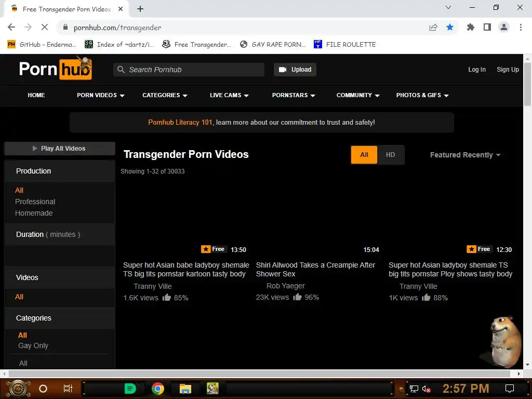This screenshot has width=532, height=399.
Task: Open the Literacy 101 banner link
Action: click(180, 123)
